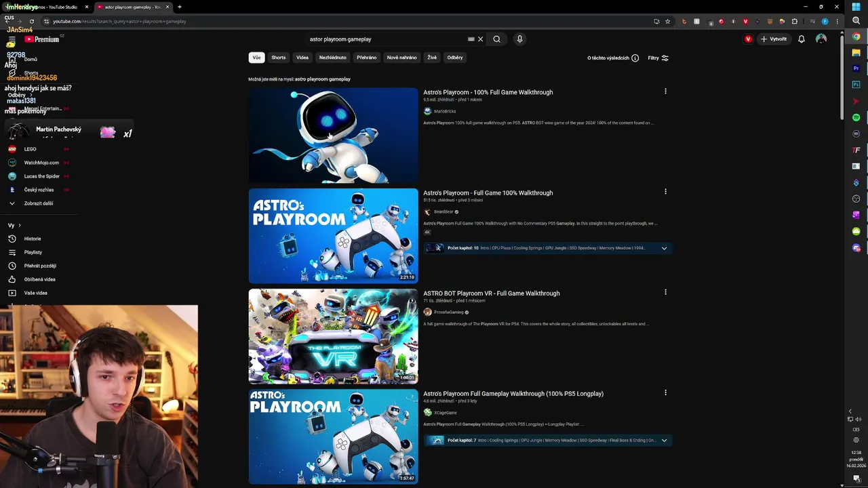Close the astor playroom gameplay tab

tap(167, 7)
